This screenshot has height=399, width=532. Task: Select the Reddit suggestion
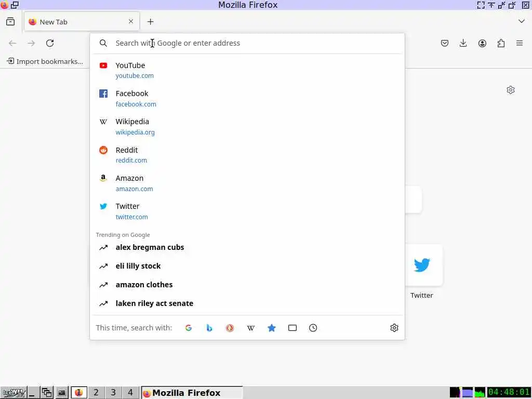coord(247,155)
